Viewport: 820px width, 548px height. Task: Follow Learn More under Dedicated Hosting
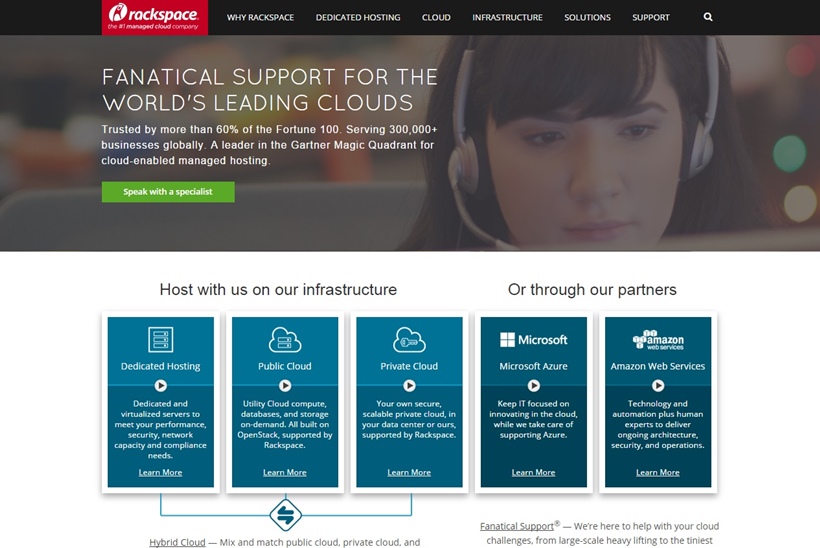(x=161, y=472)
